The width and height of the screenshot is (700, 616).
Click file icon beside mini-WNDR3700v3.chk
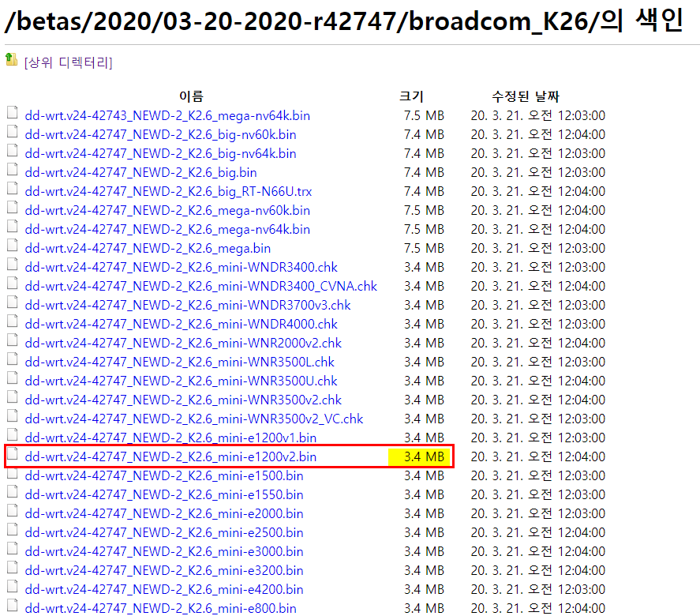coord(13,302)
